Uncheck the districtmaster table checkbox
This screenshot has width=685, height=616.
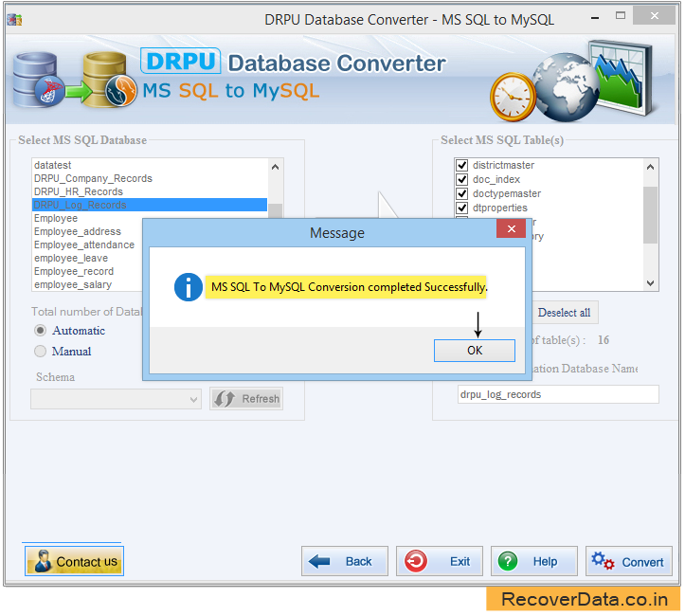(x=461, y=165)
